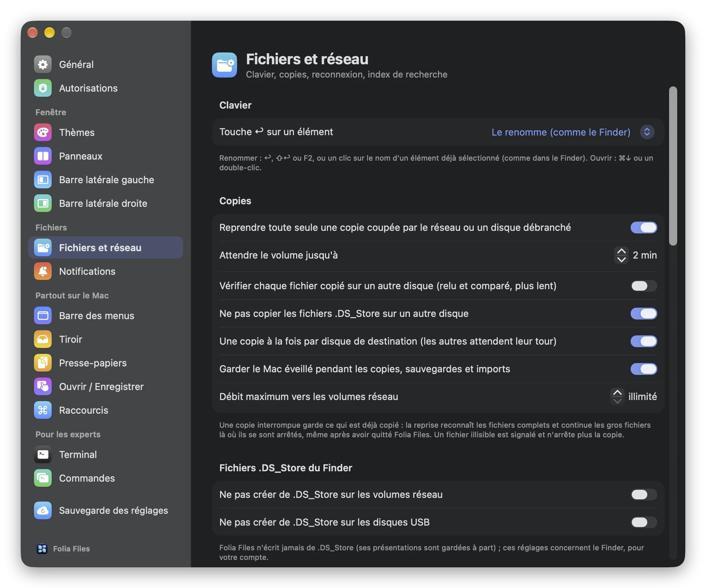Enable no .DS_Store on USB disks
The image size is (706, 588).
pos(644,522)
